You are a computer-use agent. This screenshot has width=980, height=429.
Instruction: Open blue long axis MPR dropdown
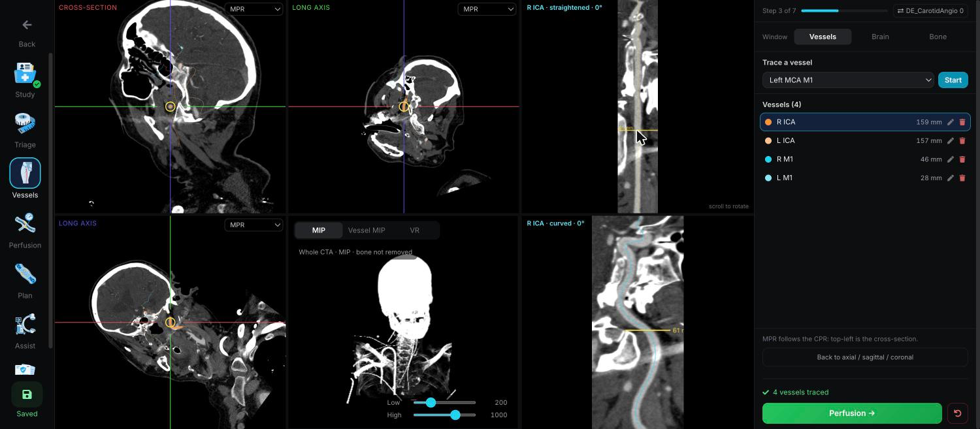(x=254, y=225)
